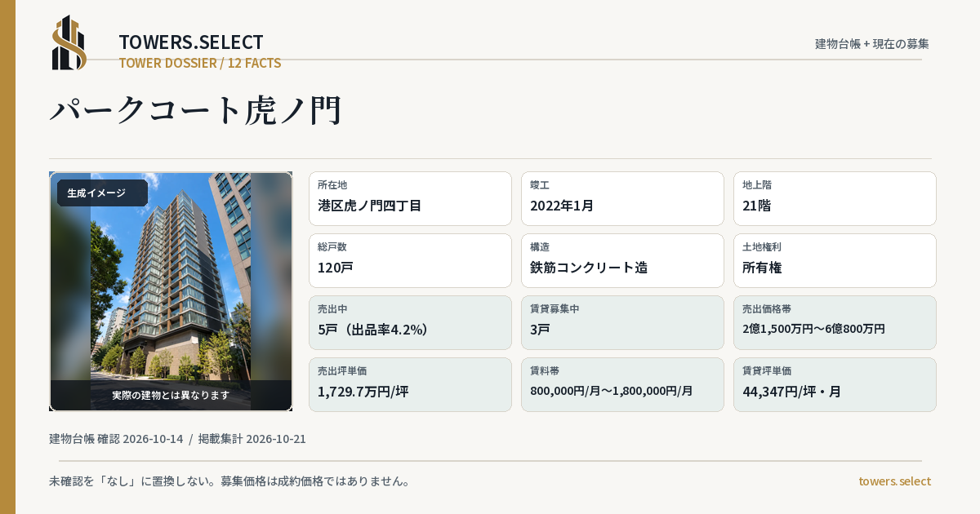
Task: Select the 総戸数 120戸 card
Action: pos(410,260)
